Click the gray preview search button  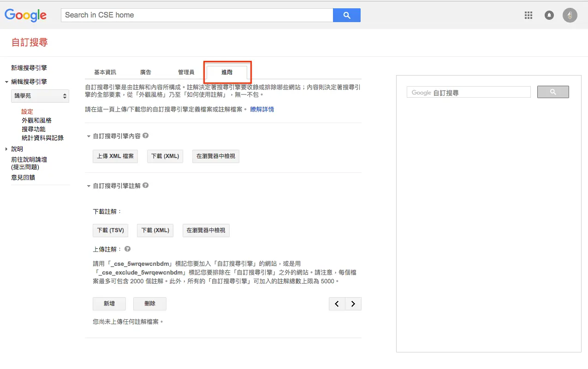coord(553,92)
